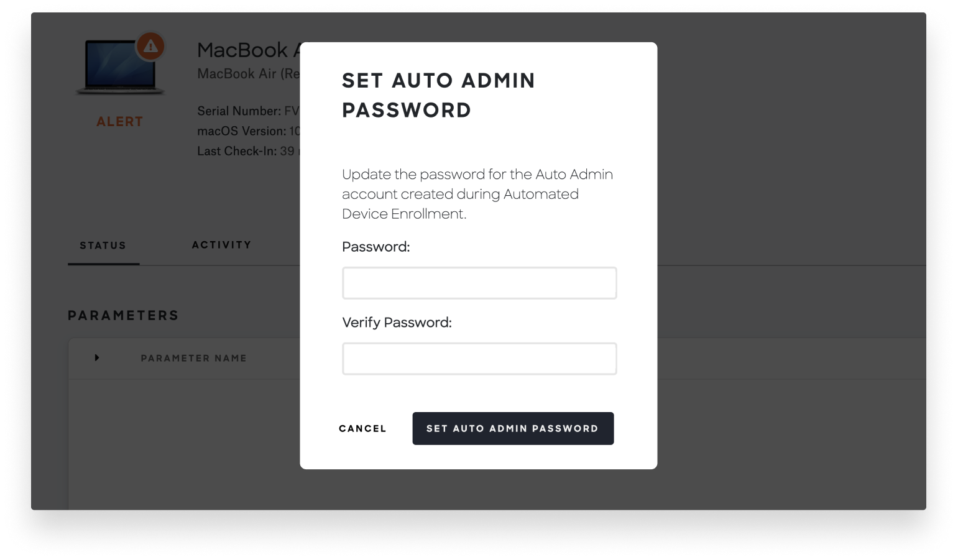The image size is (958, 560).
Task: Click the Parameter Name column header
Action: click(x=193, y=357)
